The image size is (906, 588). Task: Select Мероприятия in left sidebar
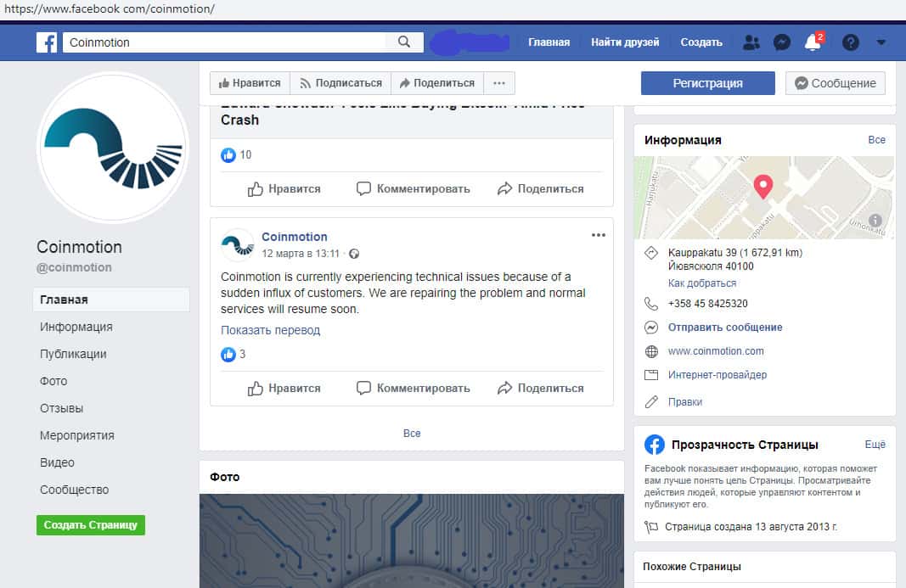77,435
